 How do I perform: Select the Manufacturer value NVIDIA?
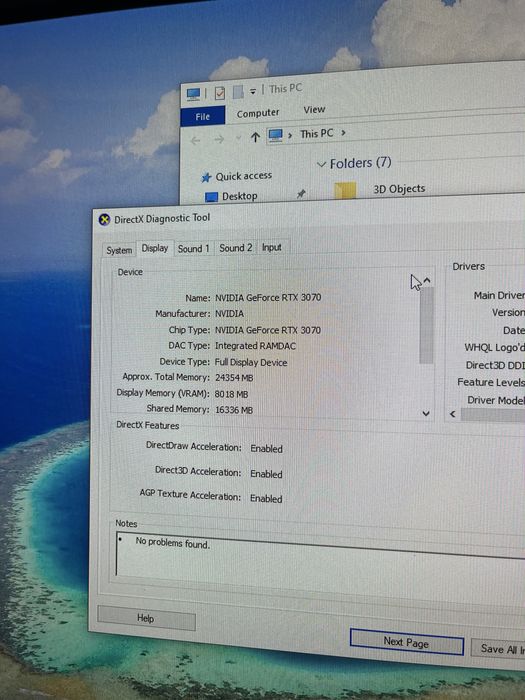pos(229,314)
